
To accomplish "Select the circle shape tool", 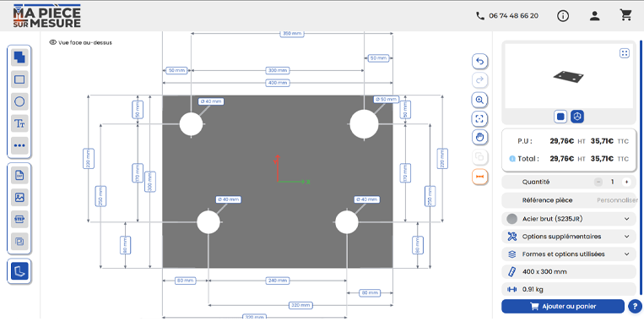I will click(x=19, y=101).
